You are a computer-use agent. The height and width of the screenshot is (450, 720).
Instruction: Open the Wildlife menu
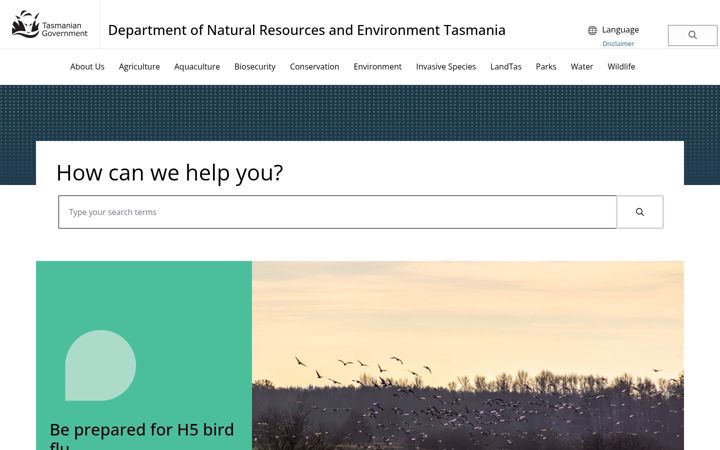(x=621, y=67)
